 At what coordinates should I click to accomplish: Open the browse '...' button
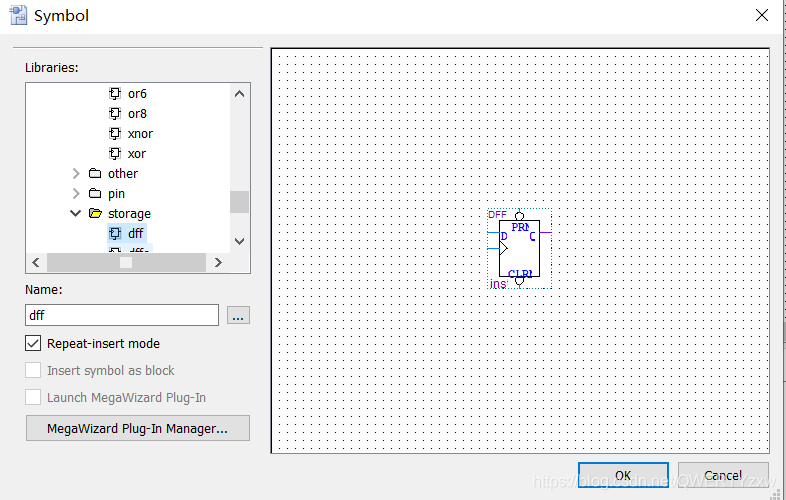(238, 315)
